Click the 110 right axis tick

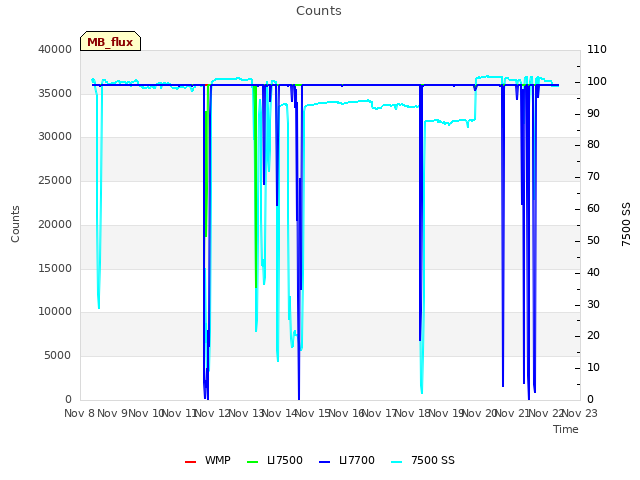point(597,49)
